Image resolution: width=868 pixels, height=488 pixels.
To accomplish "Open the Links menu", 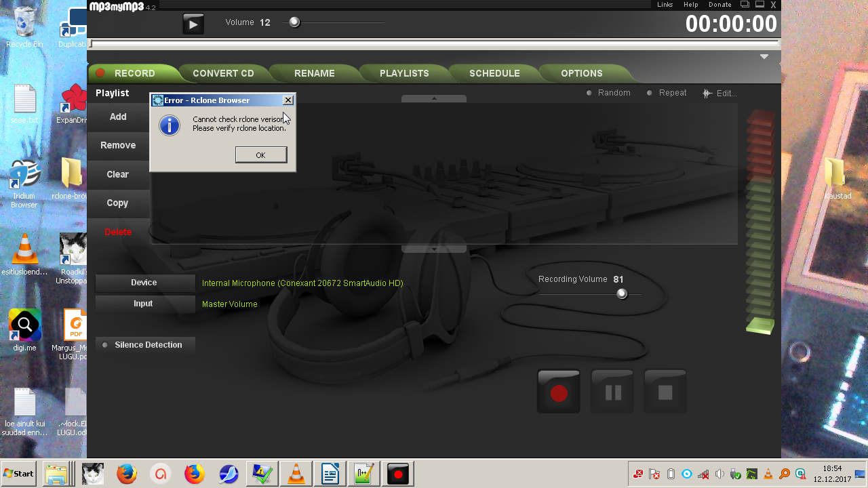I will (665, 5).
